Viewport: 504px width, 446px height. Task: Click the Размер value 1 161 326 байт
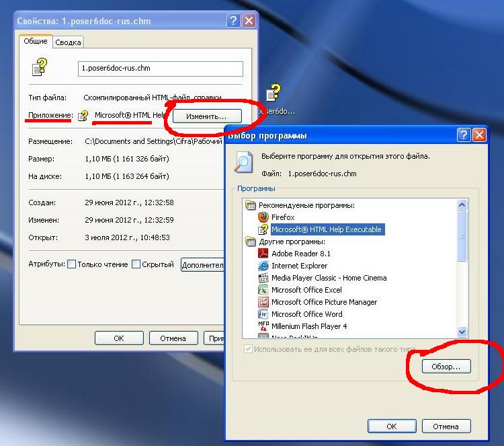[127, 159]
